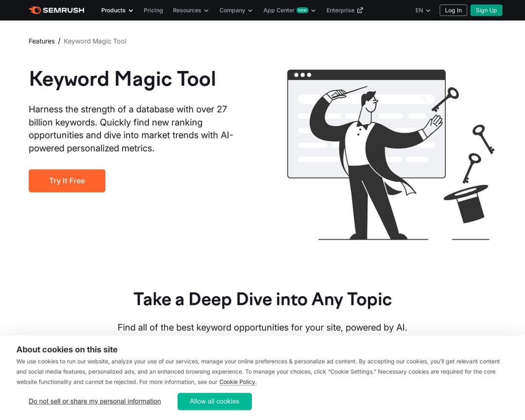This screenshot has height=420, width=525.
Task: Open the EN language selector
Action: (x=422, y=10)
